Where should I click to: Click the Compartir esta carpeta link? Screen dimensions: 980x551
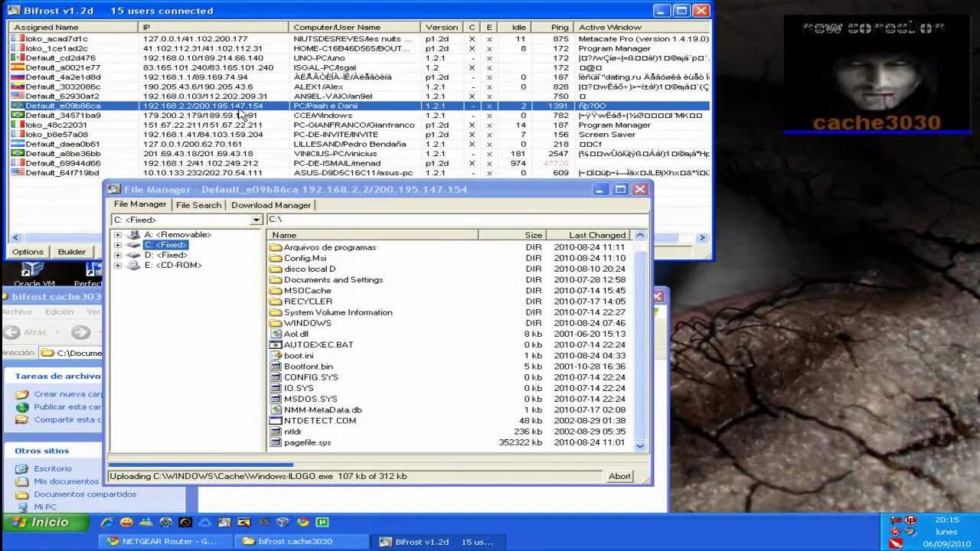pos(67,419)
